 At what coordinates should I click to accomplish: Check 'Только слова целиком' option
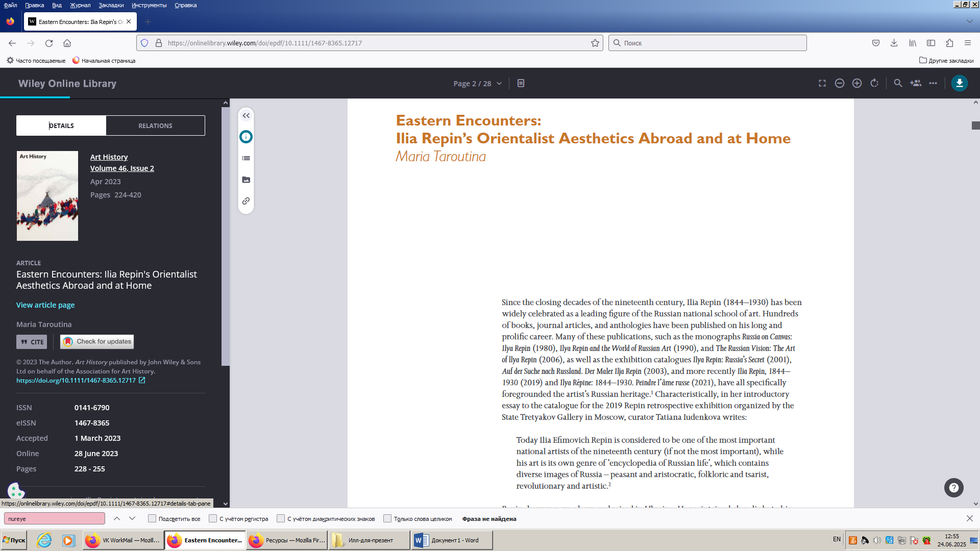pos(387,519)
